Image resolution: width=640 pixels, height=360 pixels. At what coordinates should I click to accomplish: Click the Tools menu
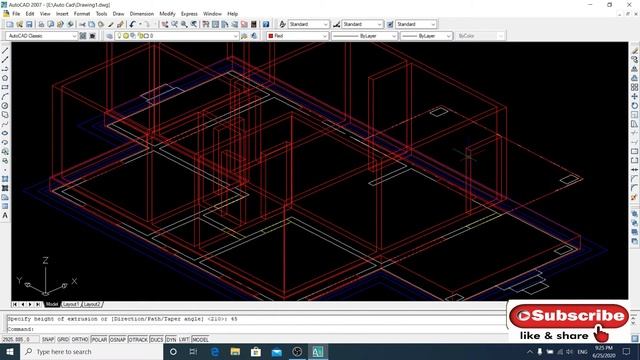click(x=101, y=14)
